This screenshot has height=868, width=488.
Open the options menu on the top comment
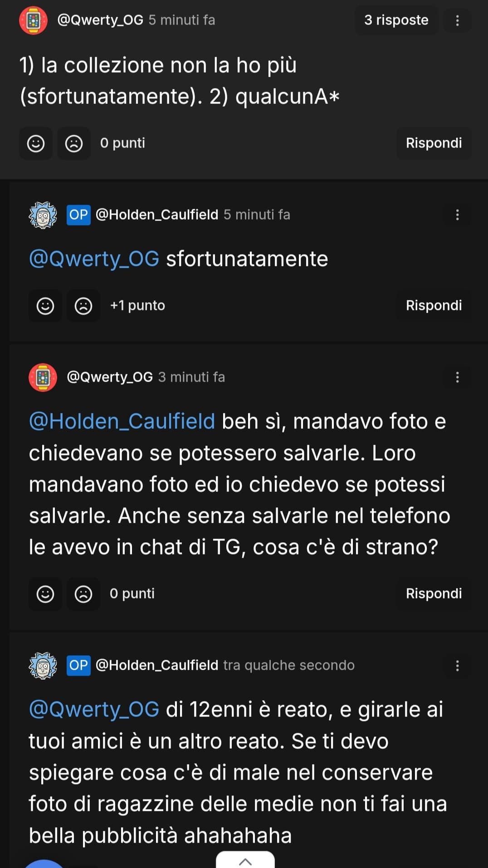pos(457,20)
